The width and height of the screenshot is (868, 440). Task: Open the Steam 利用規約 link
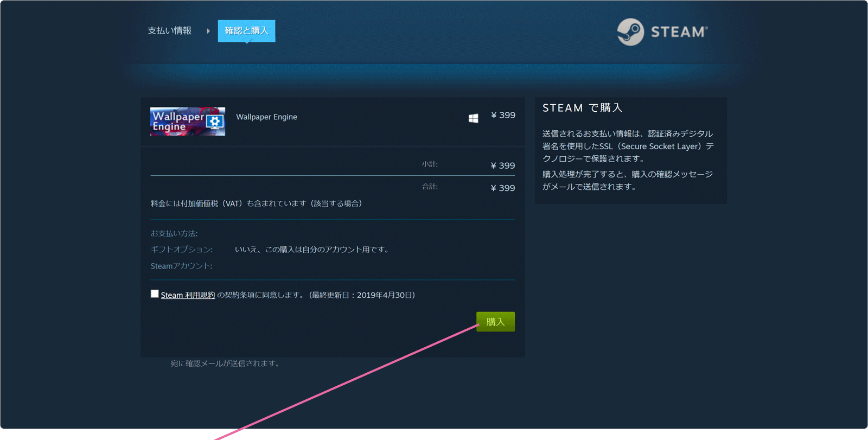click(188, 295)
